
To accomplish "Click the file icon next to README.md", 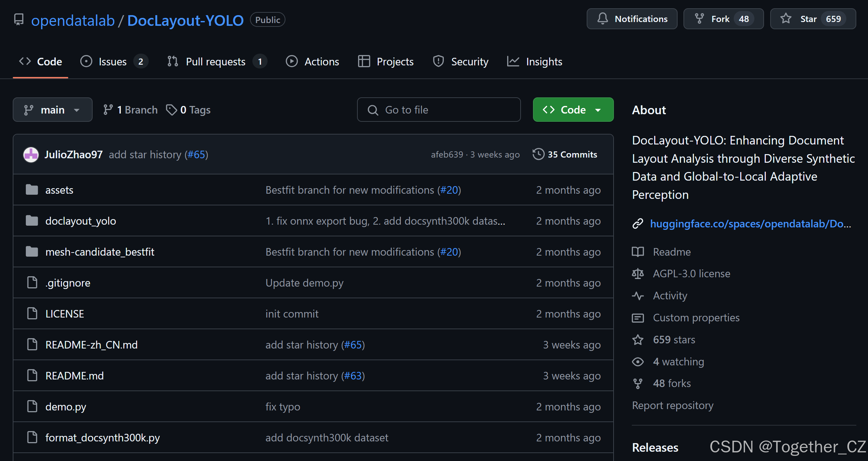I will coord(32,375).
